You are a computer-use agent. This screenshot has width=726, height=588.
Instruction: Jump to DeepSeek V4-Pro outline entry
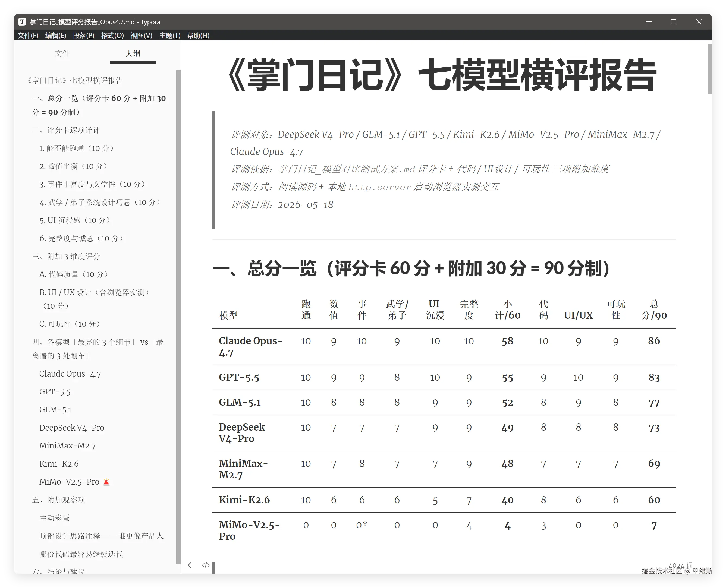click(x=71, y=428)
